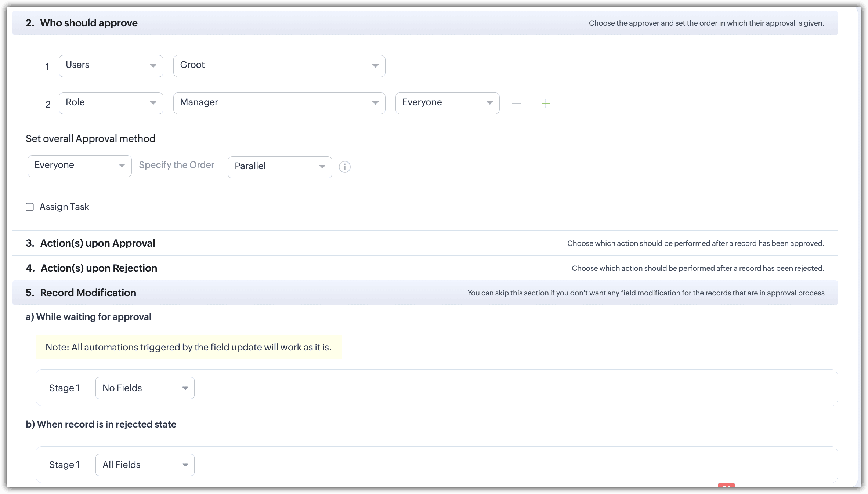Viewport: 868px width, 494px height.
Task: Remove approver row 2 with grey minus
Action: (516, 103)
